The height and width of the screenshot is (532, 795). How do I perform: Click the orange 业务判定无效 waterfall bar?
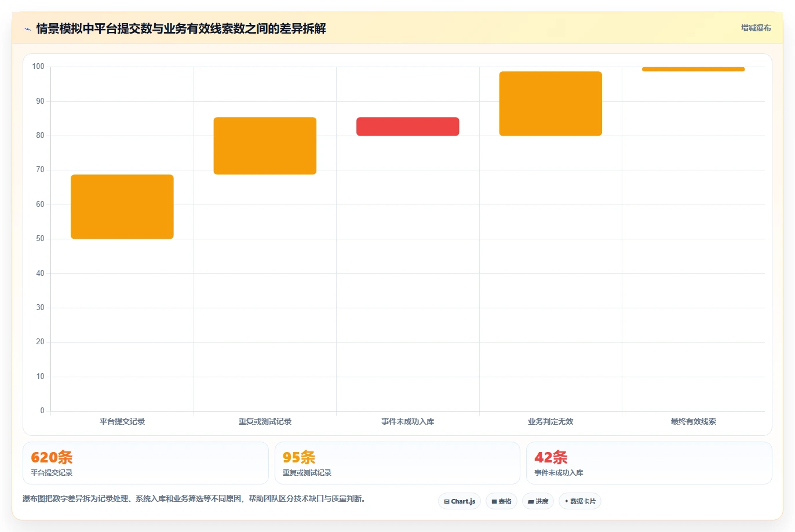(550, 104)
